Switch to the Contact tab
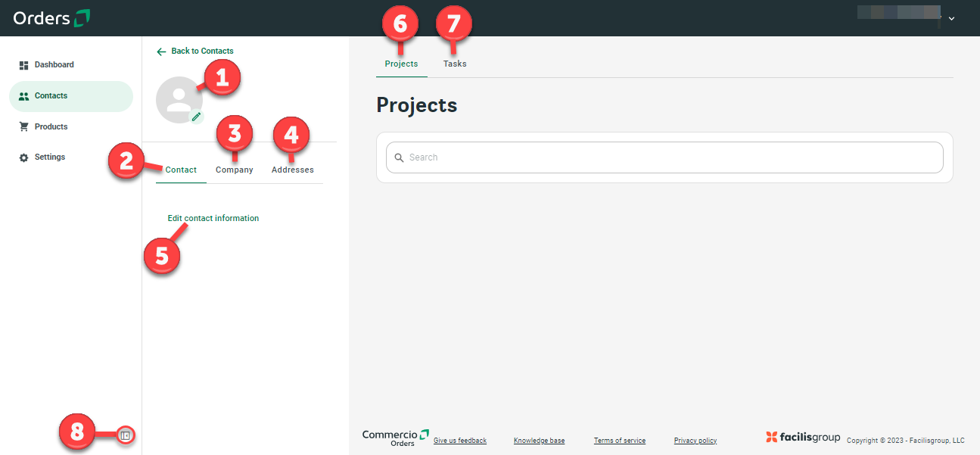Image resolution: width=980 pixels, height=455 pixels. [181, 170]
